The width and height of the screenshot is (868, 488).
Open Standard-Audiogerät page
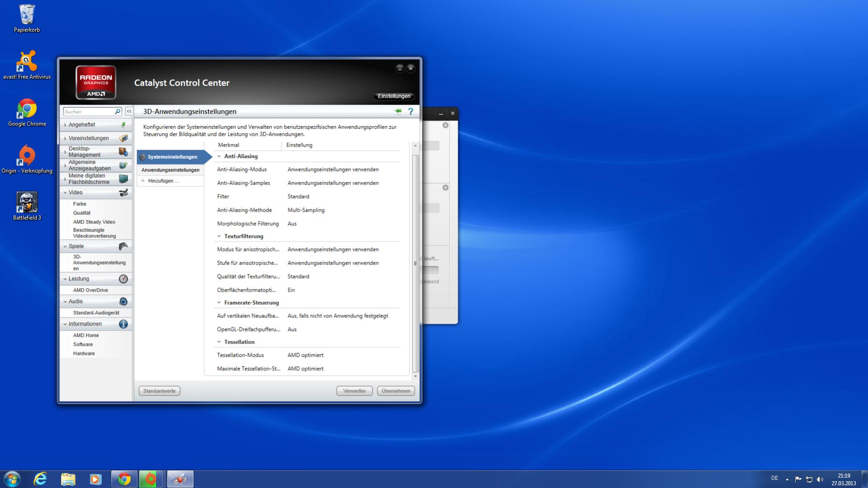tap(96, 313)
